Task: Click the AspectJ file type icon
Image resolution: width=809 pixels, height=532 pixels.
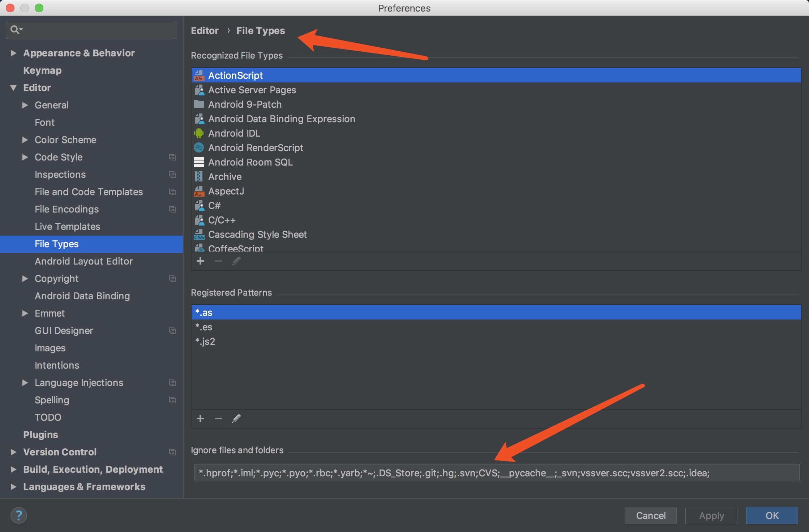Action: coord(199,190)
